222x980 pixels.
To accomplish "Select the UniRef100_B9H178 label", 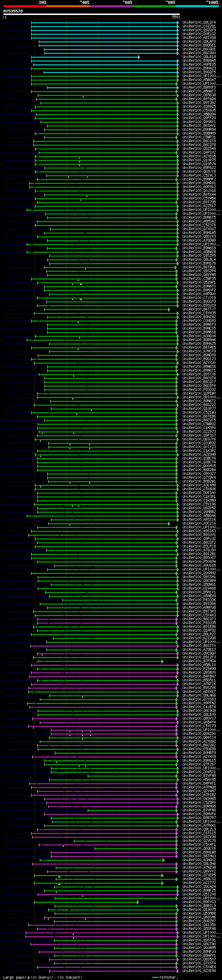I will pos(199,263).
